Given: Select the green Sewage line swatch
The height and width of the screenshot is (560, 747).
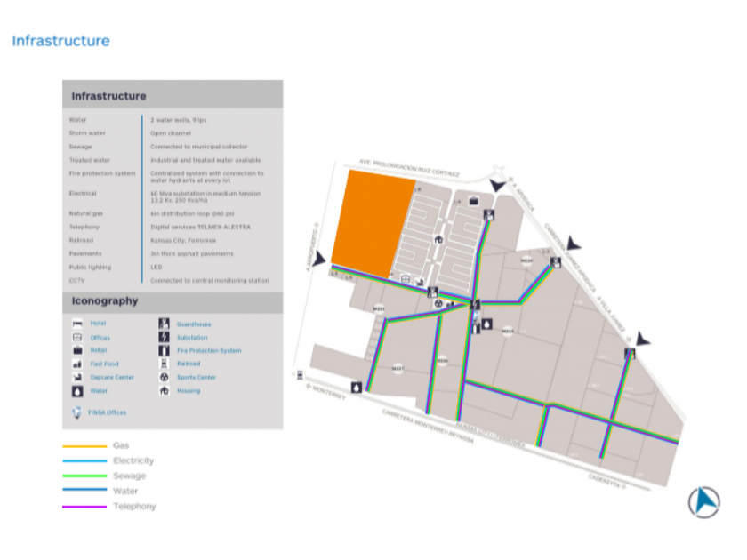Looking at the screenshot, I should click(x=84, y=476).
